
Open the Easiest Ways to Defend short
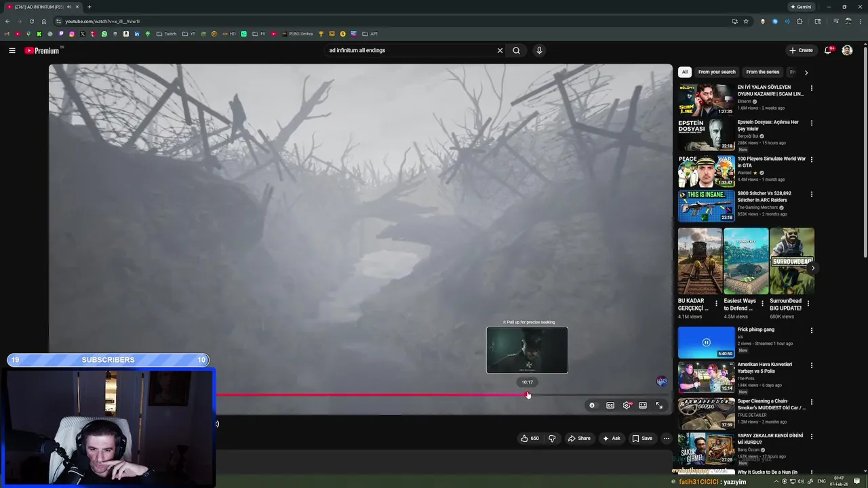746,261
